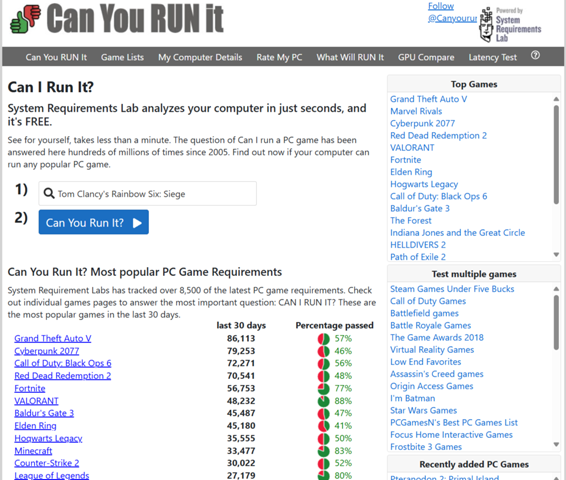The width and height of the screenshot is (566, 480).
Task: Open GPU Compare in the navbar
Action: coord(426,57)
